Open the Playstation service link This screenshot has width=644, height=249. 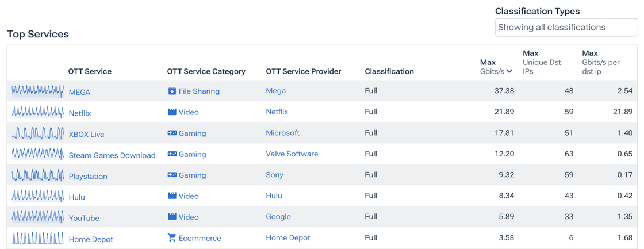(88, 177)
